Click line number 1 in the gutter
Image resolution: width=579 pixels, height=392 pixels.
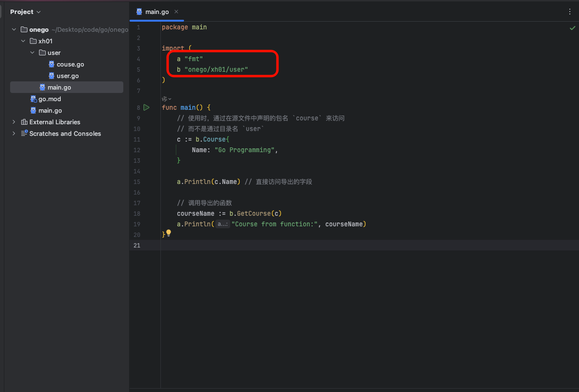pyautogui.click(x=138, y=27)
